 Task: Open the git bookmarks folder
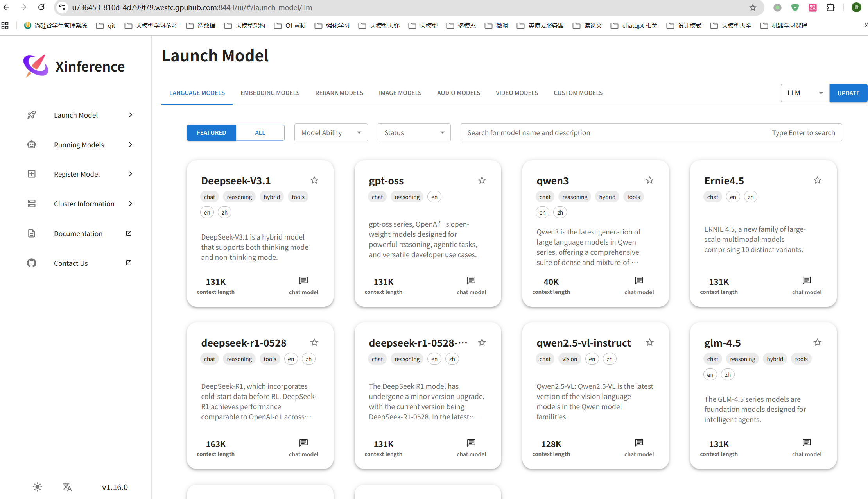106,25
